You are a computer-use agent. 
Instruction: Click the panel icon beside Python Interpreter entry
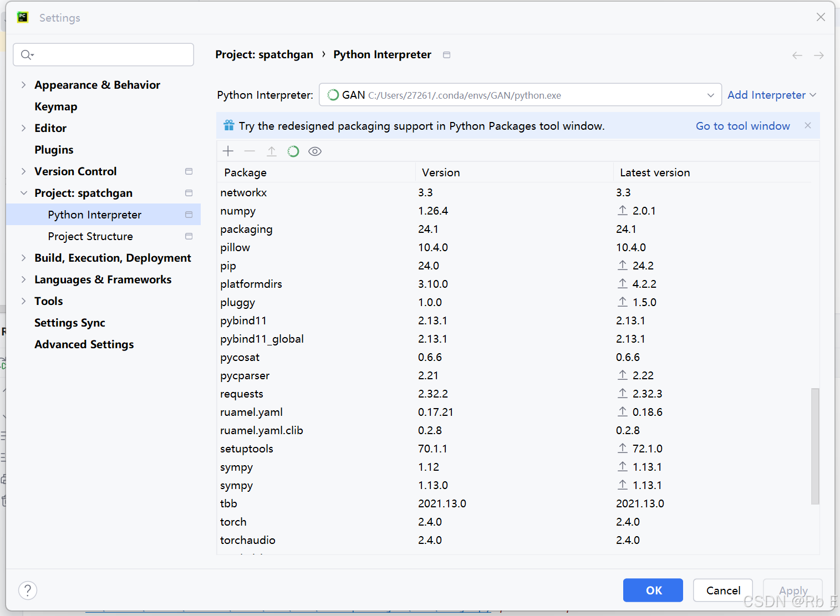click(189, 215)
